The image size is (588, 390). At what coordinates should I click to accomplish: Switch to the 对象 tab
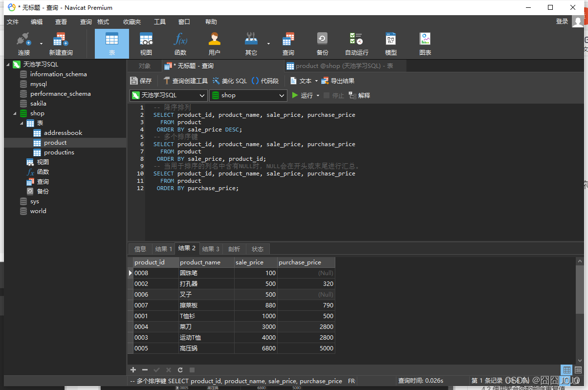(145, 66)
